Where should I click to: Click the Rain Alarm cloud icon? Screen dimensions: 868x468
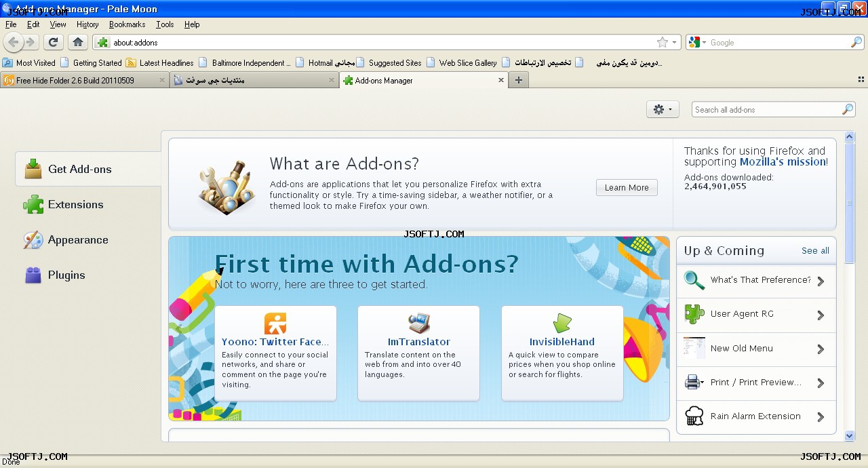tap(694, 416)
